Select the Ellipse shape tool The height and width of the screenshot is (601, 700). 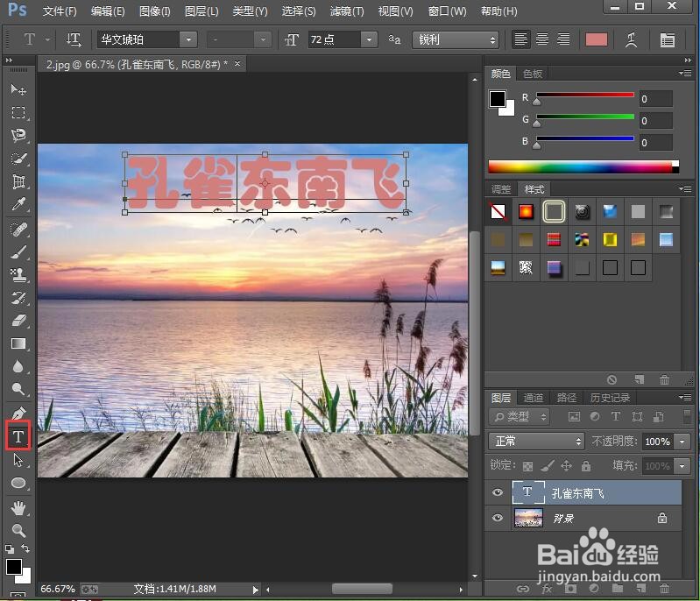(x=18, y=483)
